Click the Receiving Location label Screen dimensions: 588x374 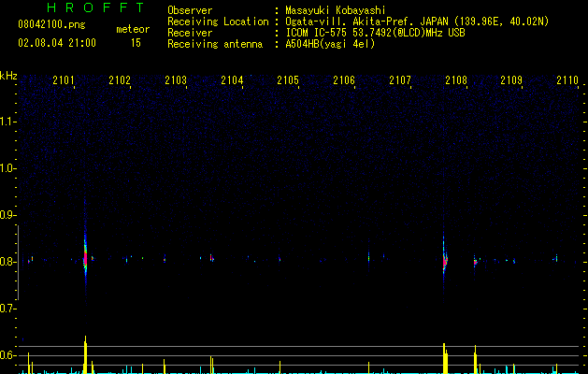[x=218, y=22]
